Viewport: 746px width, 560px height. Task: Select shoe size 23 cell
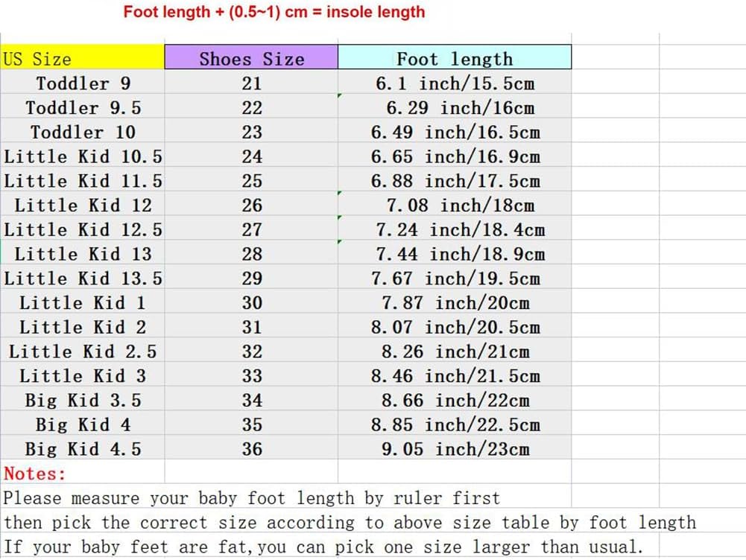click(x=252, y=132)
